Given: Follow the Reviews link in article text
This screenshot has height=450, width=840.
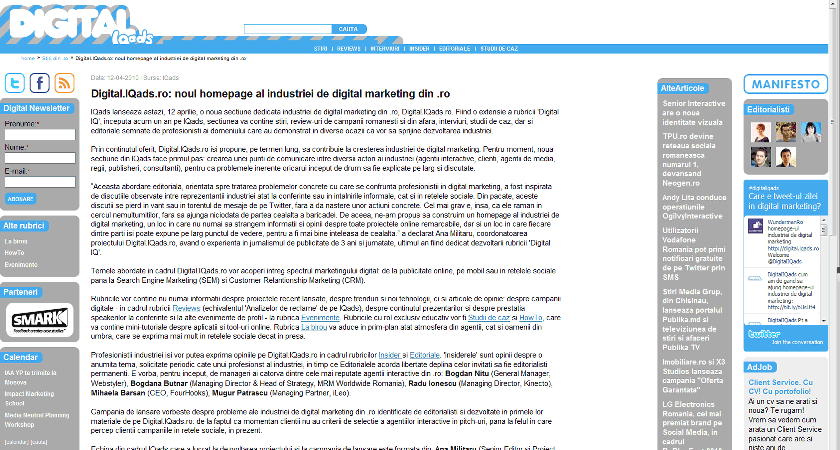Looking at the screenshot, I should point(186,308).
